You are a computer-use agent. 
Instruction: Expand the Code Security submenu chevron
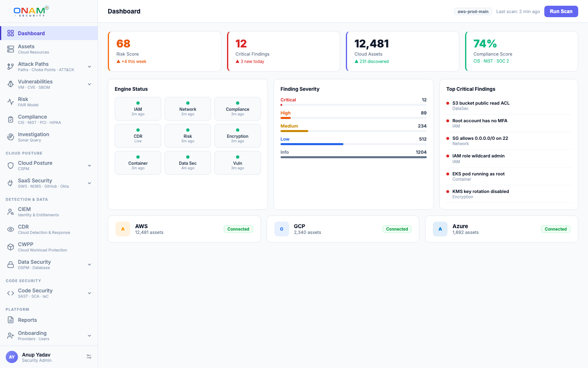pyautogui.click(x=89, y=293)
